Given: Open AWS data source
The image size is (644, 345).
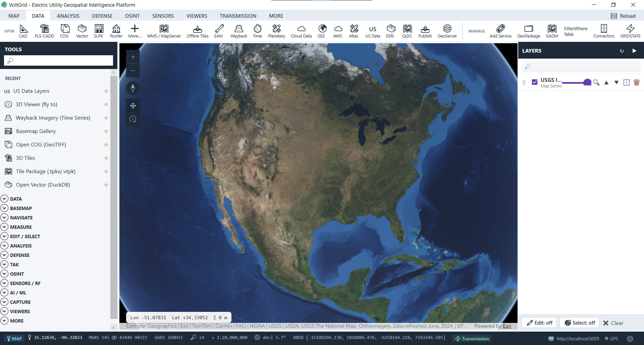Looking at the screenshot, I should coord(338,31).
